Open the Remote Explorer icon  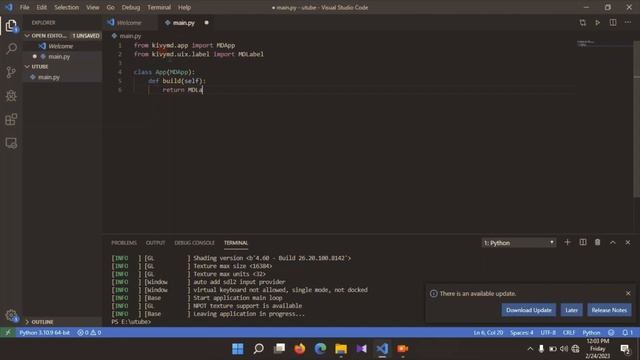(11, 143)
